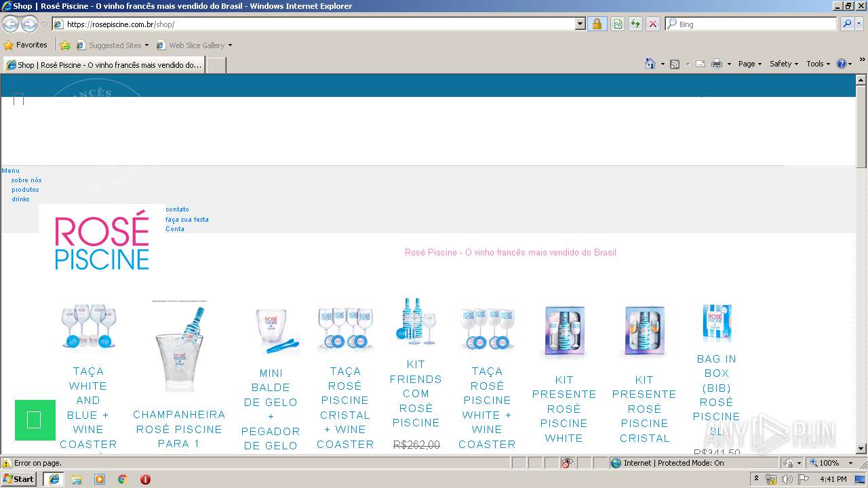Focus the address bar URL field
This screenshot has height=488, width=868.
click(319, 24)
